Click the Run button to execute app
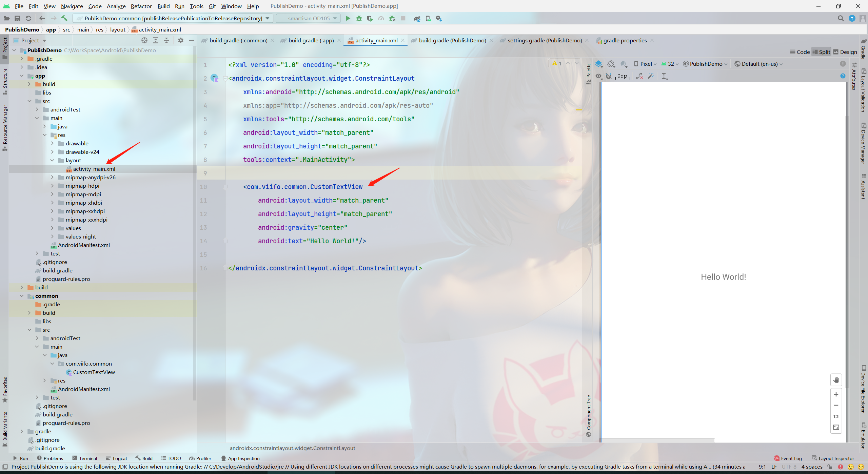 (348, 18)
